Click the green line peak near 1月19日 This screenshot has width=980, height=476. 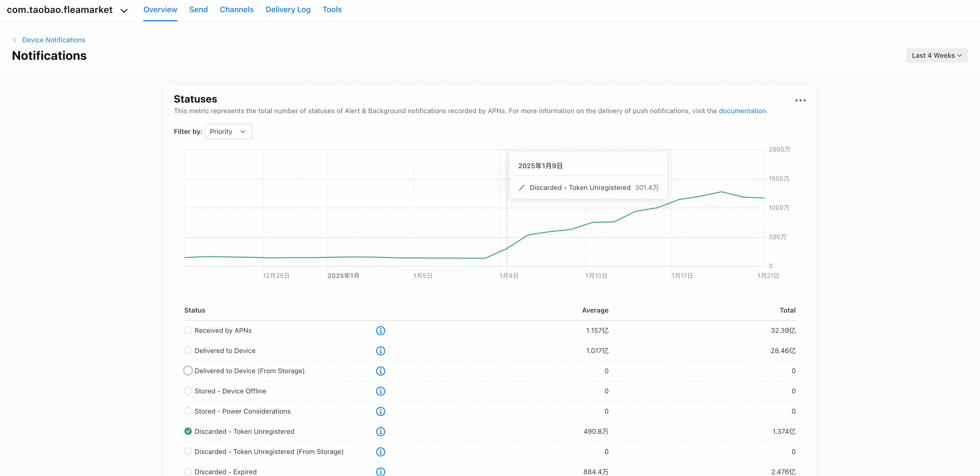(721, 192)
